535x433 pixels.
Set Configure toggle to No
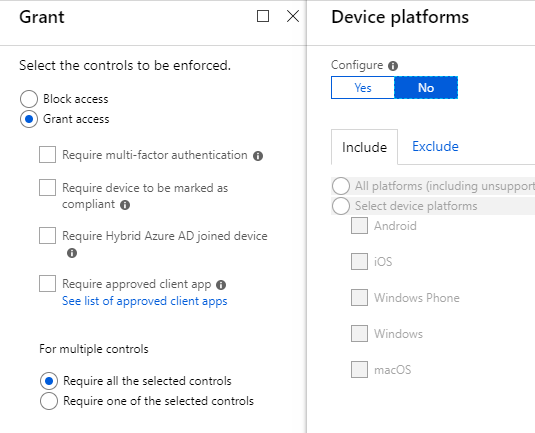coord(426,88)
